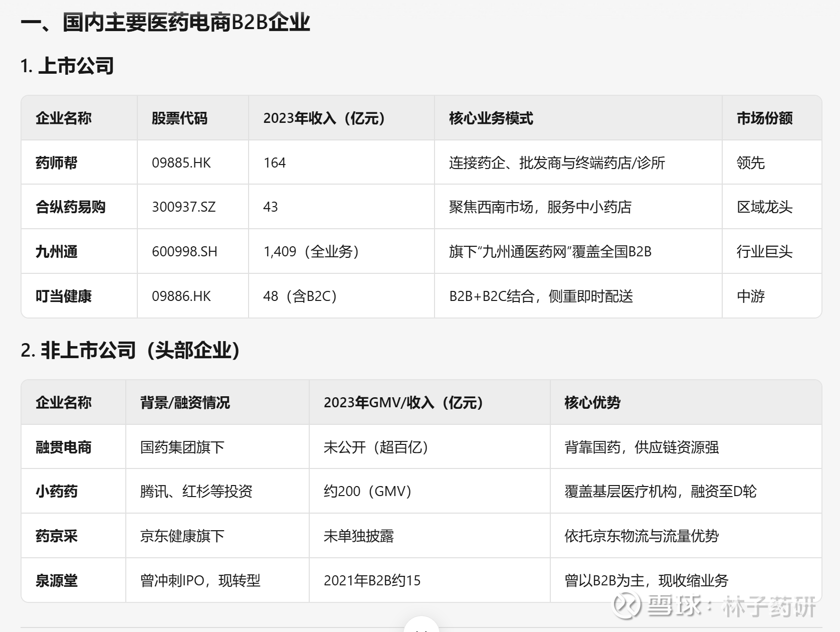Click the cell mentioning 九州通医药网 覆盖全国B2B
Screen dimensions: 840x632
550,251
